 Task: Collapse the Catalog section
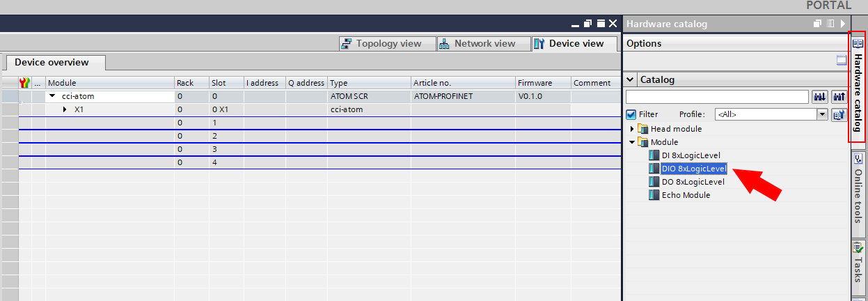click(x=631, y=79)
